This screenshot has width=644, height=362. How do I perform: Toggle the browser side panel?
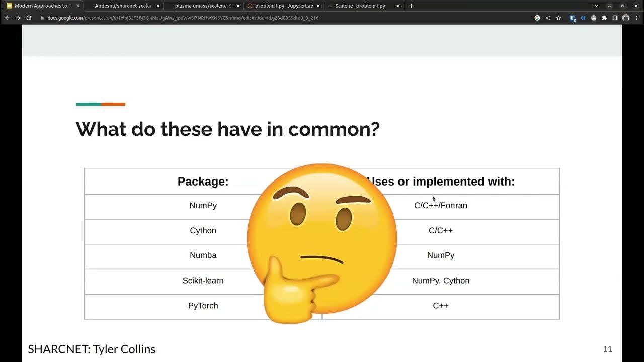click(x=615, y=18)
